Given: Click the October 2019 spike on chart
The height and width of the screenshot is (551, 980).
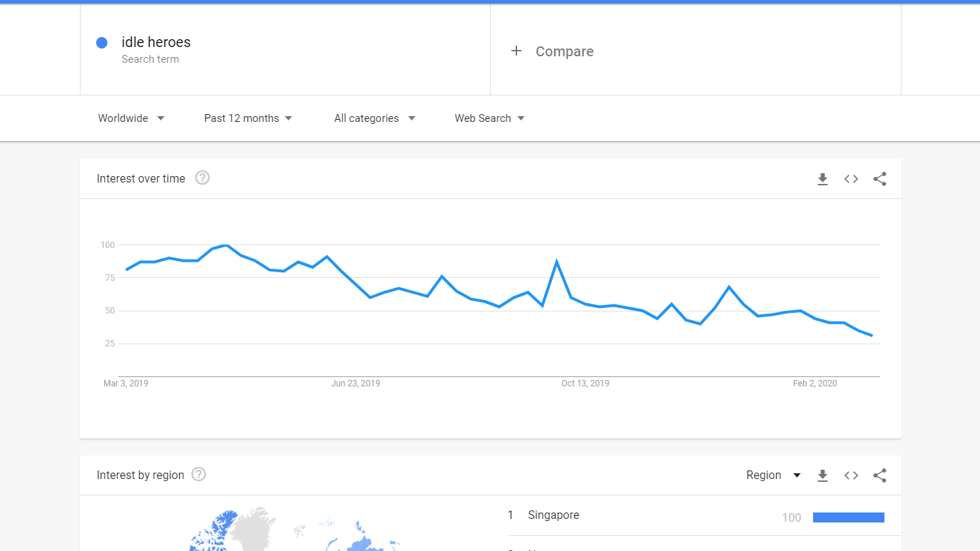Looking at the screenshot, I should pyautogui.click(x=556, y=262).
